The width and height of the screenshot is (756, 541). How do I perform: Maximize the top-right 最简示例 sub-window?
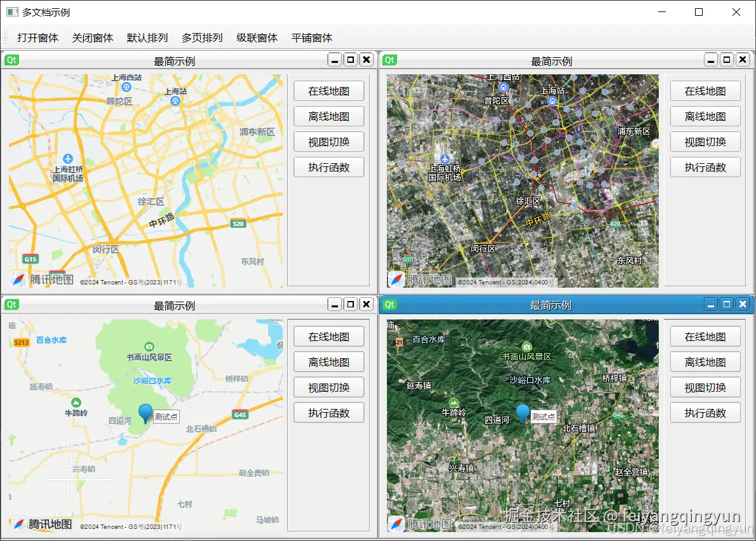[727, 60]
